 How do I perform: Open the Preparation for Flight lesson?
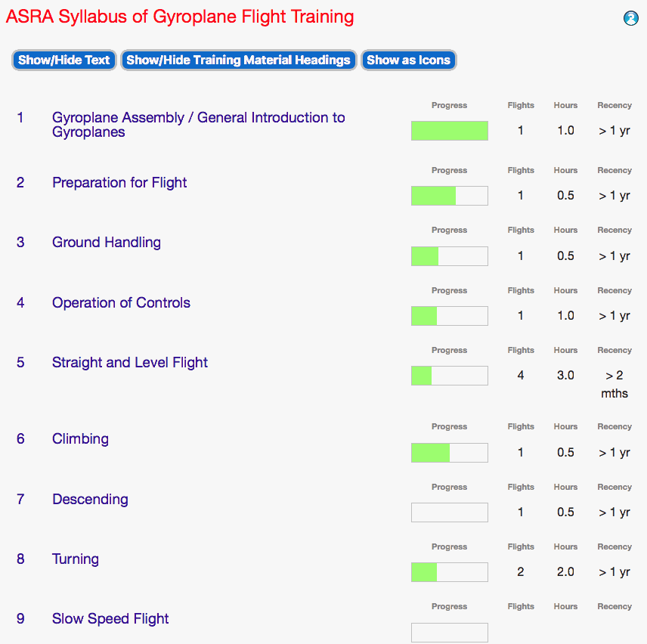(119, 183)
